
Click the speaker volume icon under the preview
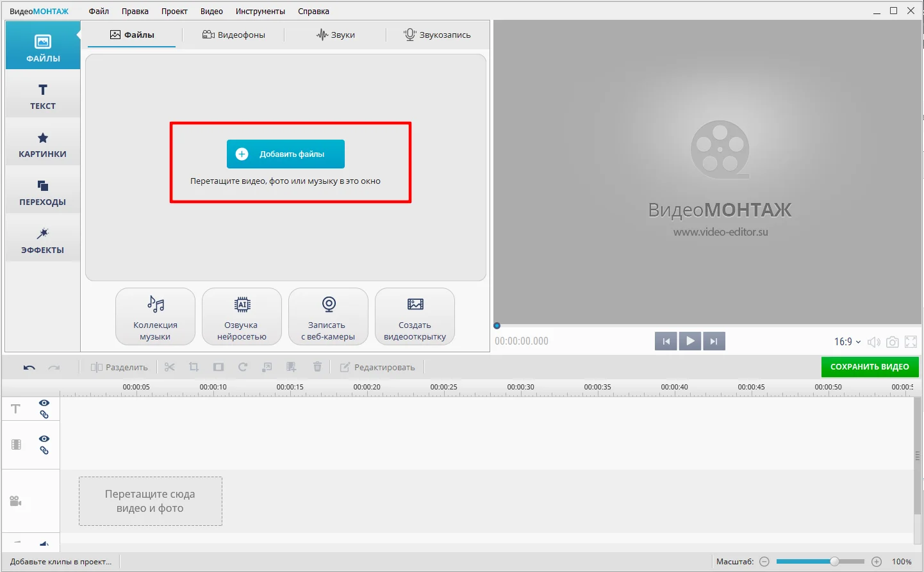[x=873, y=342]
